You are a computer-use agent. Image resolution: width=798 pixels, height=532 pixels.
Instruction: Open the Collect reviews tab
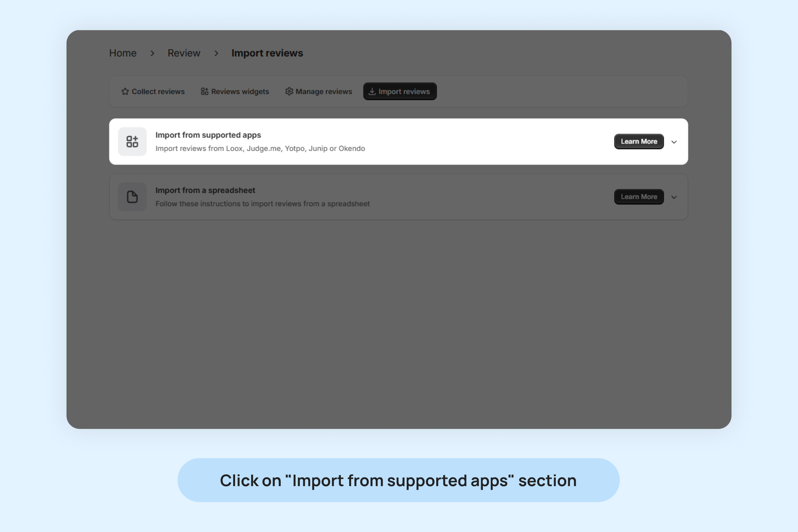pyautogui.click(x=153, y=92)
